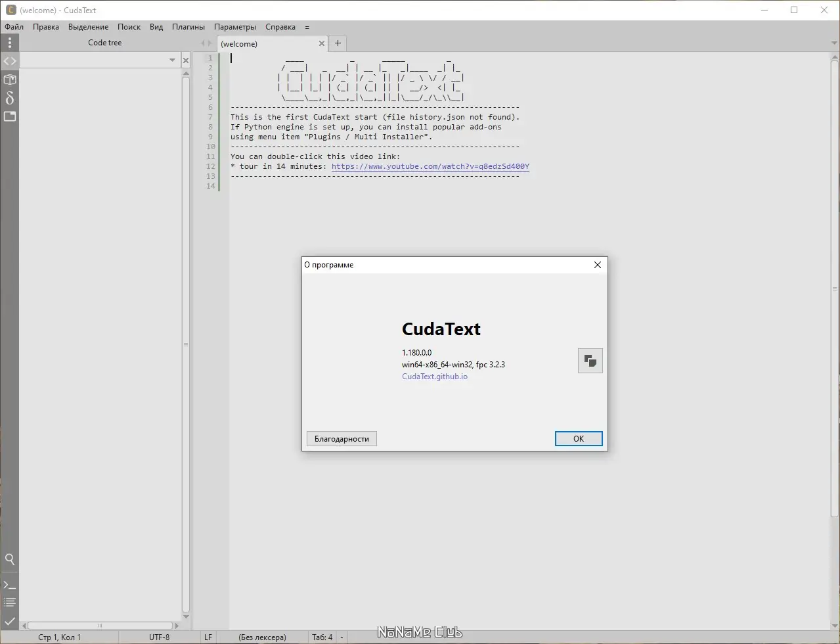The height and width of the screenshot is (644, 840).
Task: Click version text 1.180.0.0
Action: (x=417, y=353)
